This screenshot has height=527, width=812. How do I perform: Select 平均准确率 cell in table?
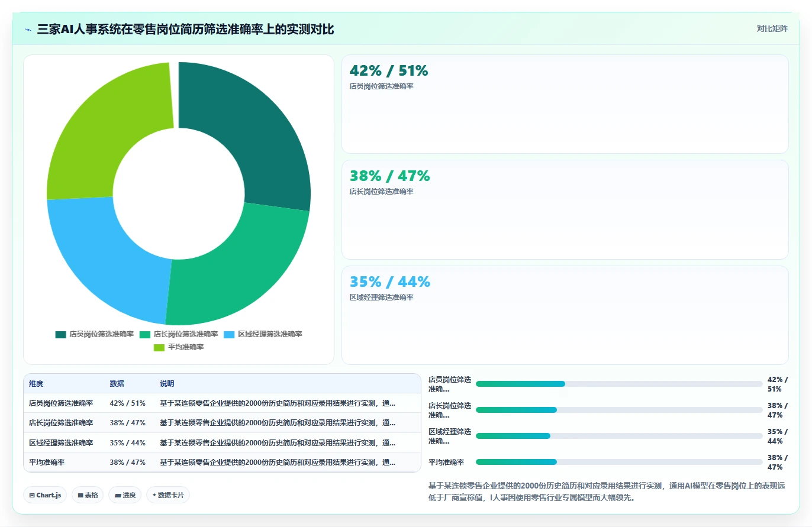[47, 463]
